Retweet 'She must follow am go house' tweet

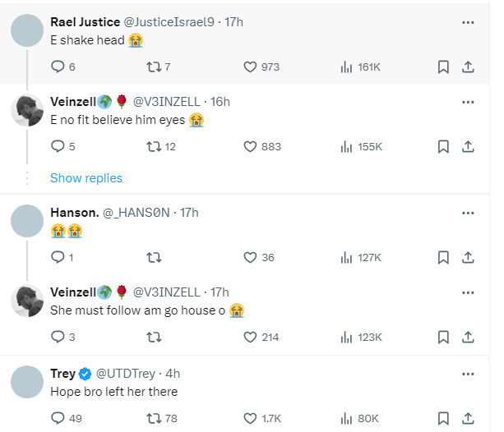[x=153, y=337]
